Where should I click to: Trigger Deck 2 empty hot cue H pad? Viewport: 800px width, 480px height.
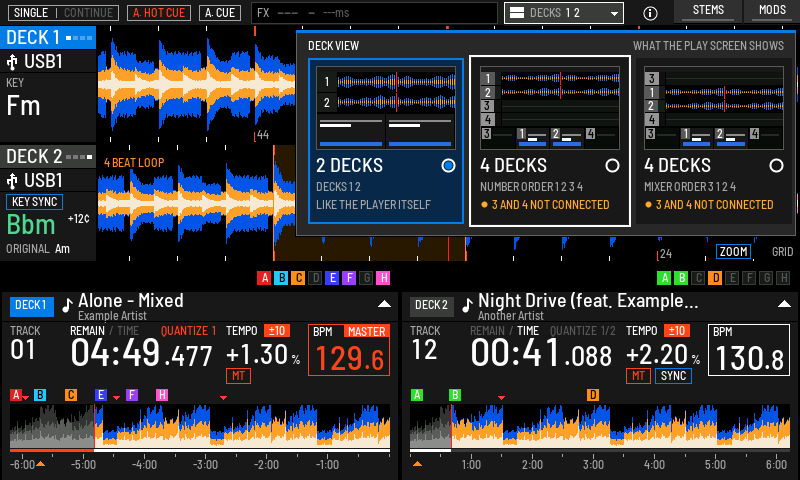tap(783, 278)
